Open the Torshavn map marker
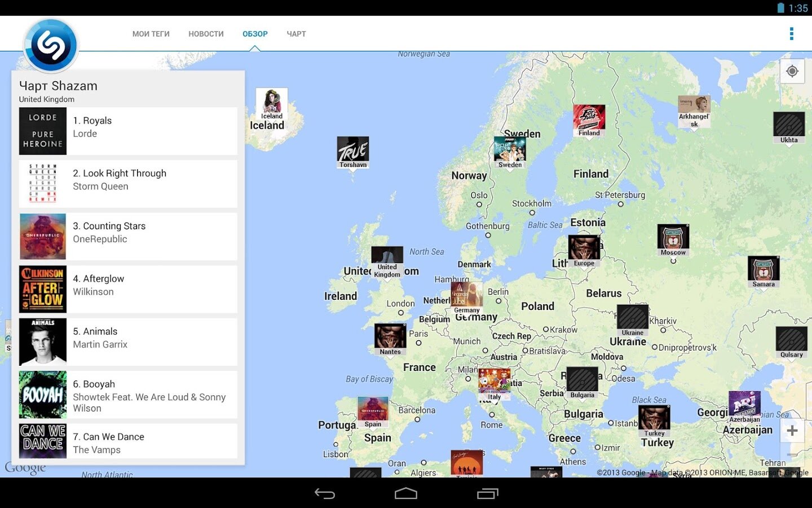Image resolution: width=812 pixels, height=508 pixels. point(353,153)
